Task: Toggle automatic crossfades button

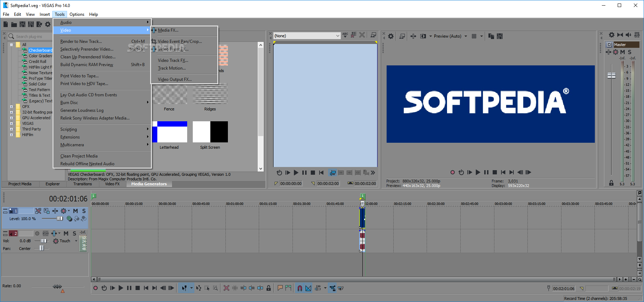Action: pos(308,288)
